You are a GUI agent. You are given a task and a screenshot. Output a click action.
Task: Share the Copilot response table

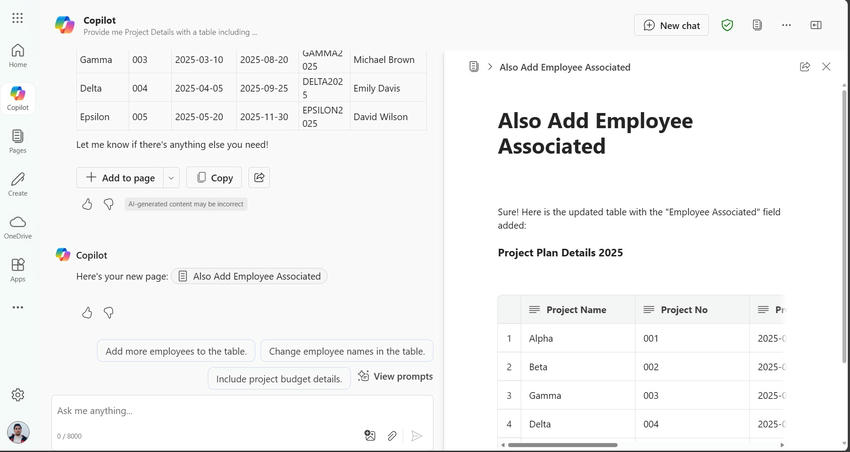[259, 177]
